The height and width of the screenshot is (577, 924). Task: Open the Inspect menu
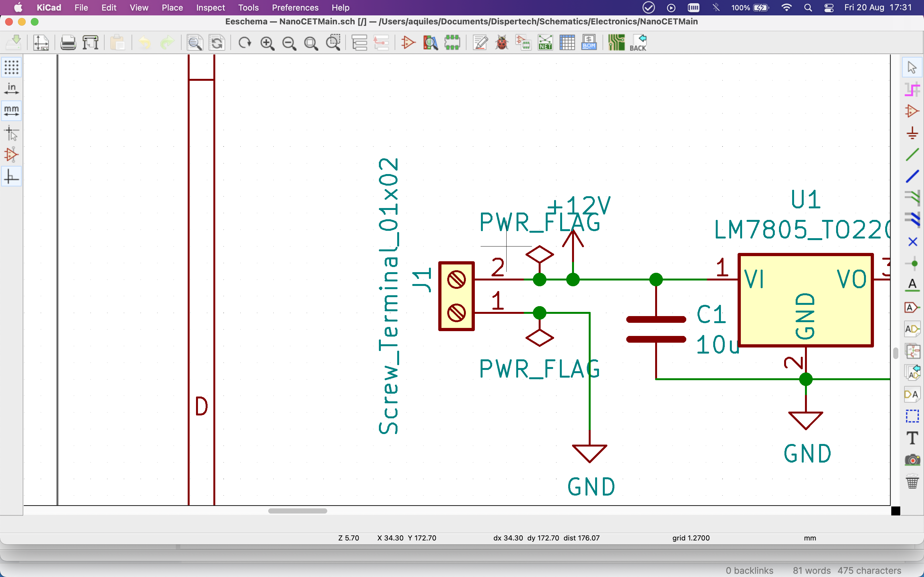point(210,7)
